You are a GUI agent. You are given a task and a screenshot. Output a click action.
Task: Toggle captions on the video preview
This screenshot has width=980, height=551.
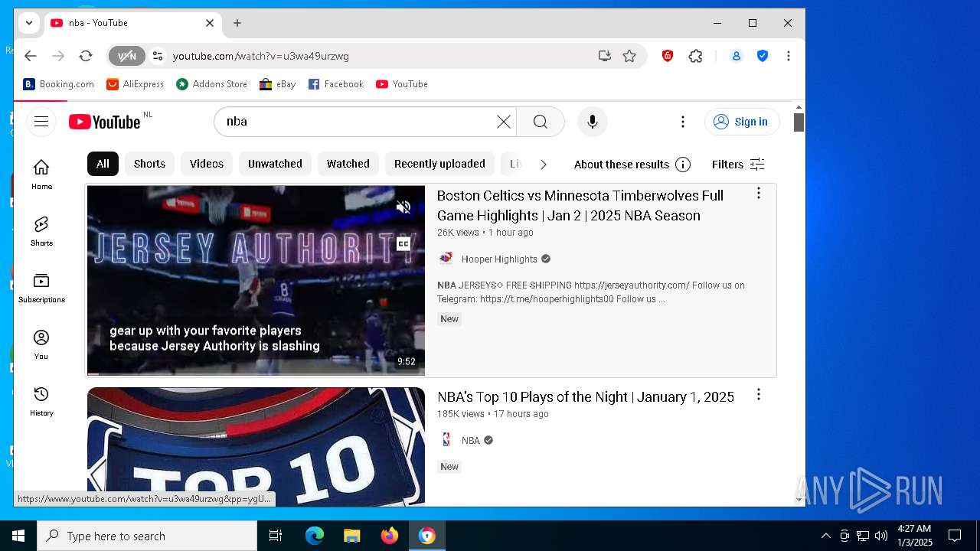(403, 244)
